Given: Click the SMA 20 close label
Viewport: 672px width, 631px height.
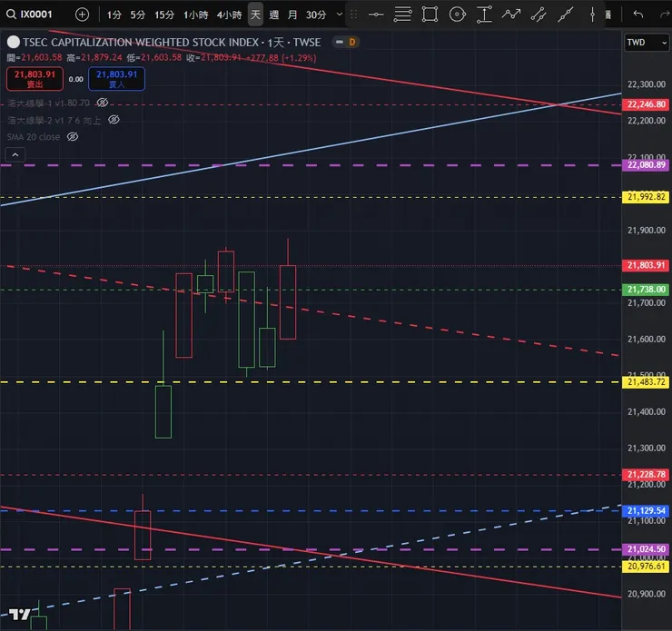Looking at the screenshot, I should (34, 137).
